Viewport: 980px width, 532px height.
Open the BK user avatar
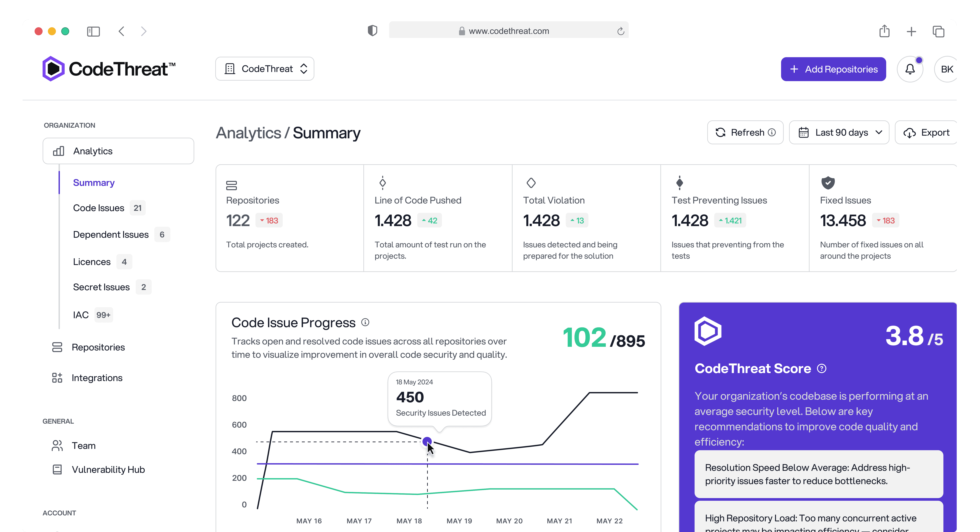point(946,69)
